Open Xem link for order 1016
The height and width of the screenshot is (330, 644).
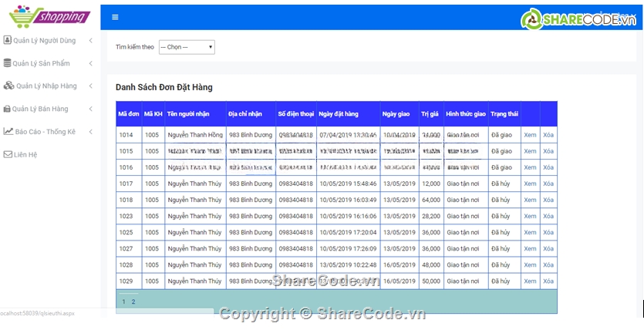[x=530, y=167]
